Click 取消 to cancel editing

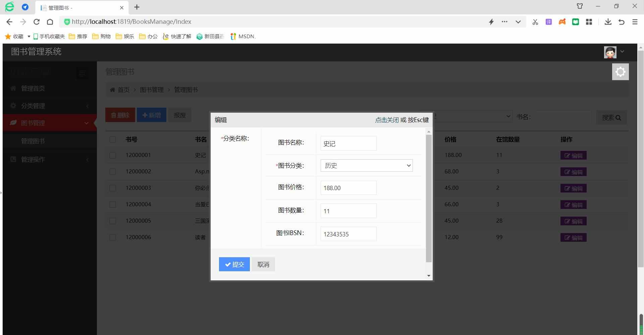[263, 264]
